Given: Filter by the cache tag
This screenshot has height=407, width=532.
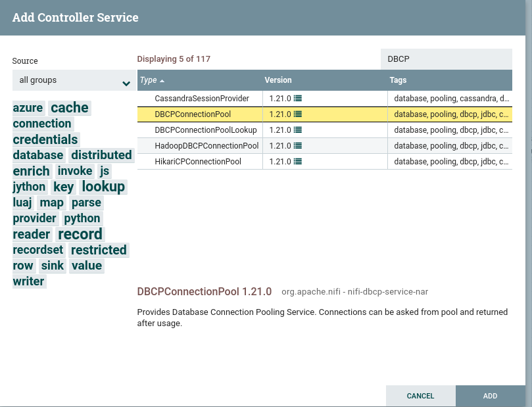Looking at the screenshot, I should coord(70,108).
